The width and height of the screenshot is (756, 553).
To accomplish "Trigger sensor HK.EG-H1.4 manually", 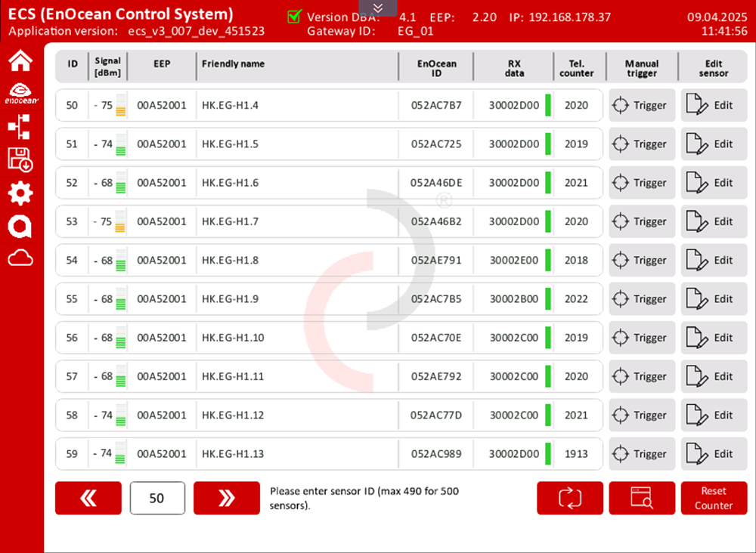I will click(641, 106).
